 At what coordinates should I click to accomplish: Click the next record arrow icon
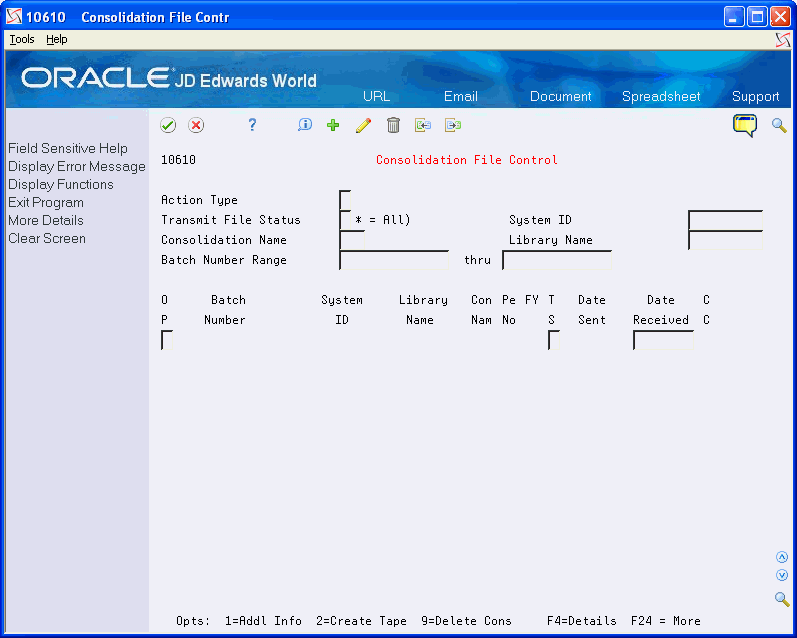[453, 125]
